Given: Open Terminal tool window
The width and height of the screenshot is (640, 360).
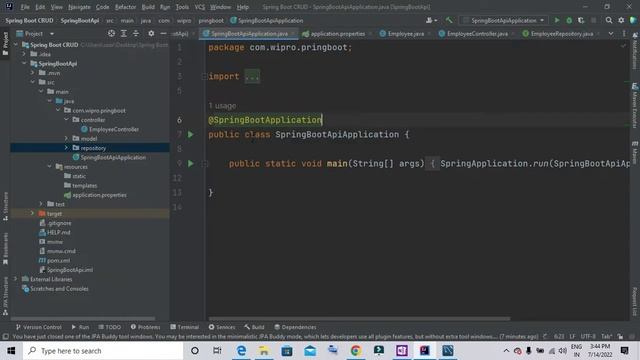Looking at the screenshot, I should pos(184,327).
